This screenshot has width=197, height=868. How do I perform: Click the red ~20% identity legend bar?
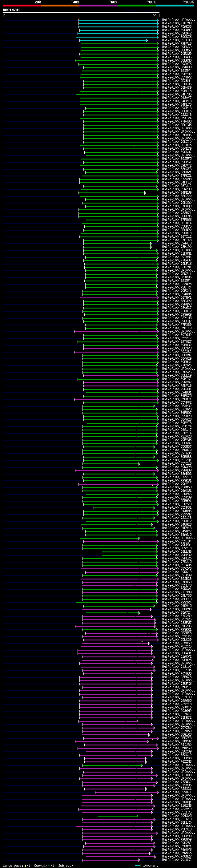coord(22,6)
